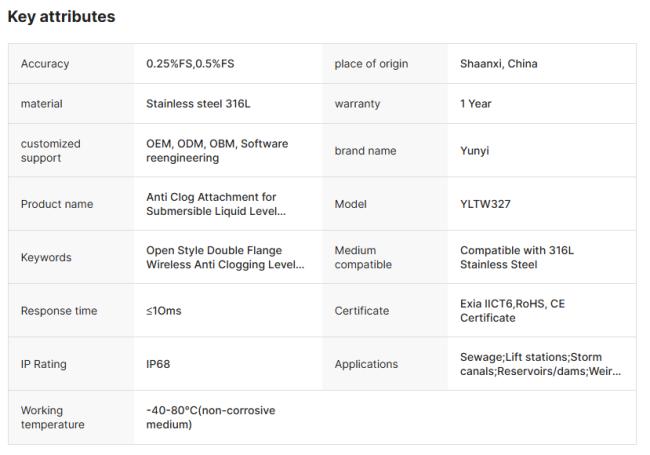Click Compatible with 316L Stainless Steel value

tap(516, 257)
